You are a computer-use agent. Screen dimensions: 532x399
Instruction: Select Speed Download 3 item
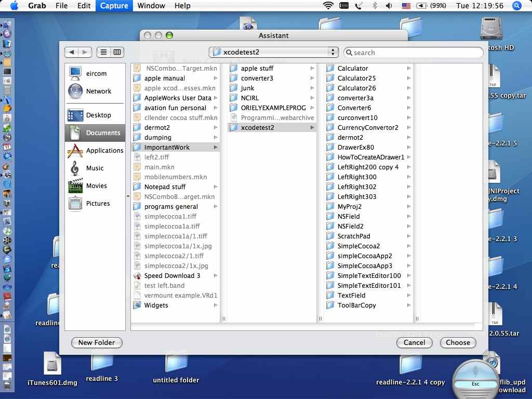175,275
